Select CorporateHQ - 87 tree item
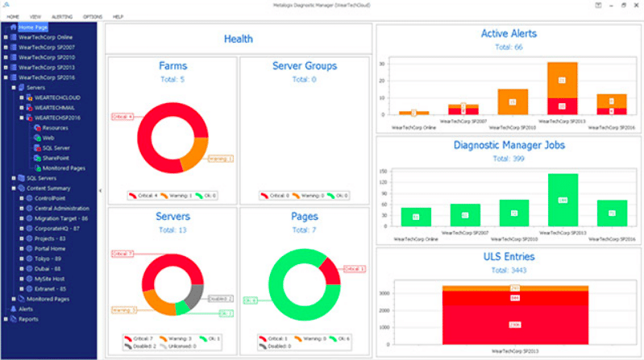 pyautogui.click(x=57, y=228)
